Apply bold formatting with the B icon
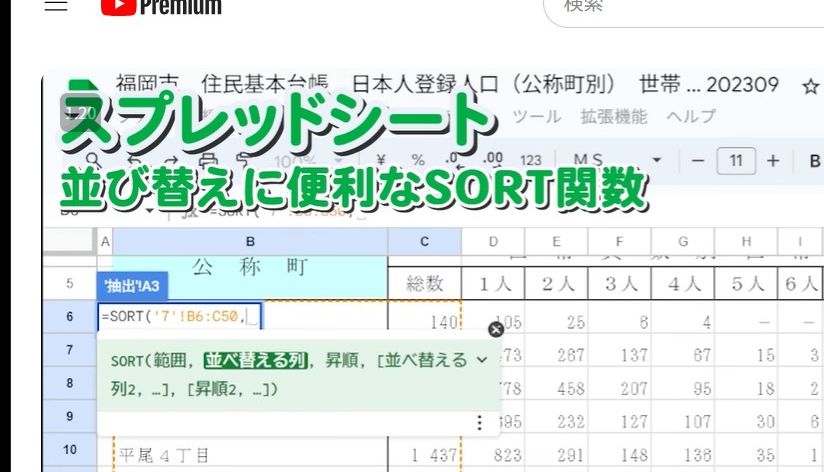Image resolution: width=824 pixels, height=472 pixels. [x=814, y=161]
